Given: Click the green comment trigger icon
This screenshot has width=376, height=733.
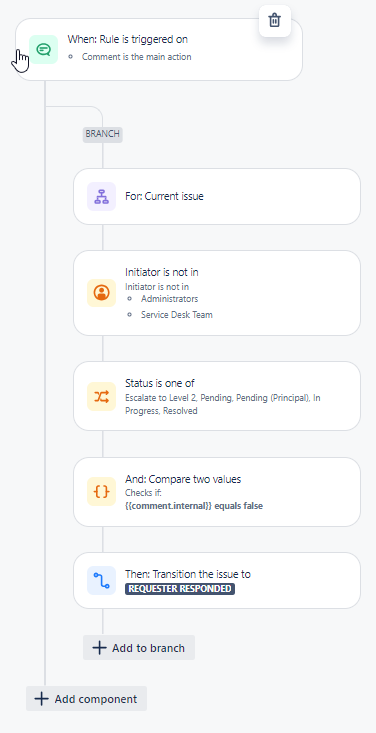Looking at the screenshot, I should pos(43,50).
